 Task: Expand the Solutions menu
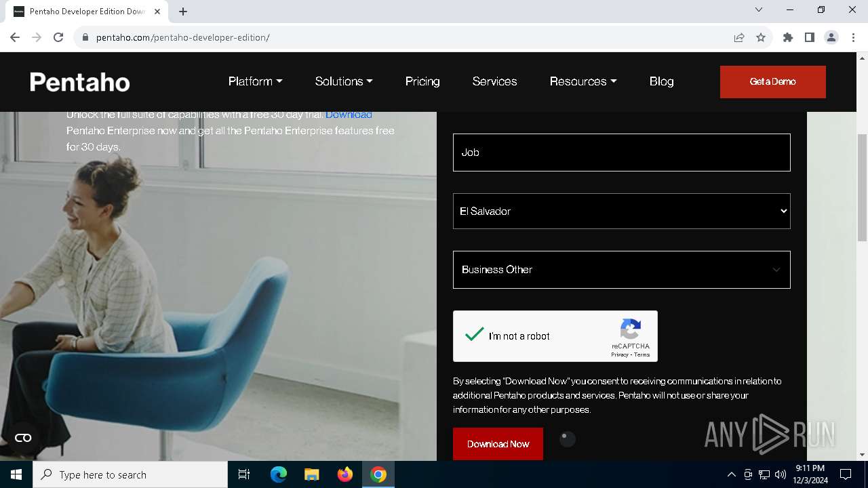pos(344,81)
